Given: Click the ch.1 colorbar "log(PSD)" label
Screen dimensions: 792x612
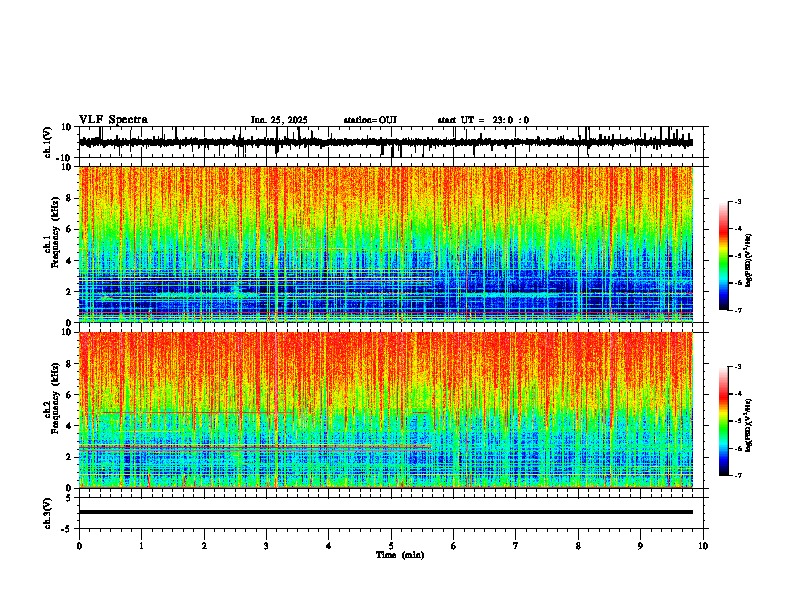Looking at the screenshot, I should [749, 260].
